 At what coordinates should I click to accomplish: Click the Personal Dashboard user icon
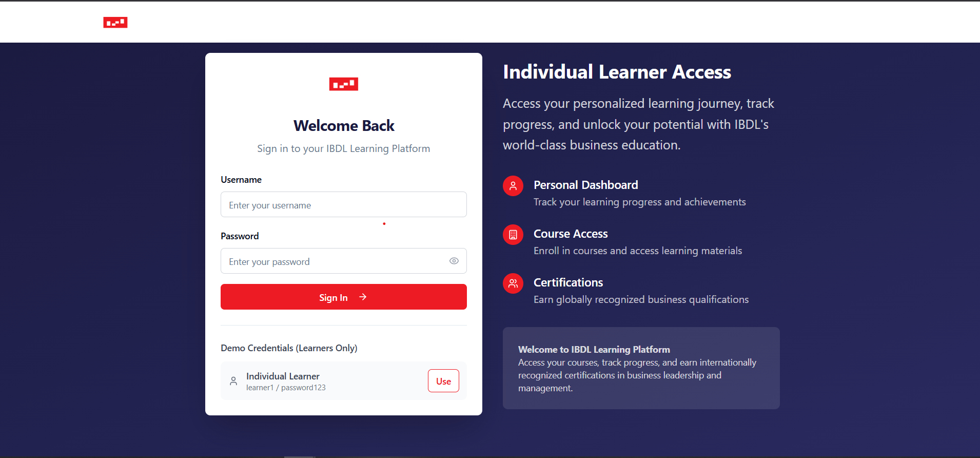(513, 186)
